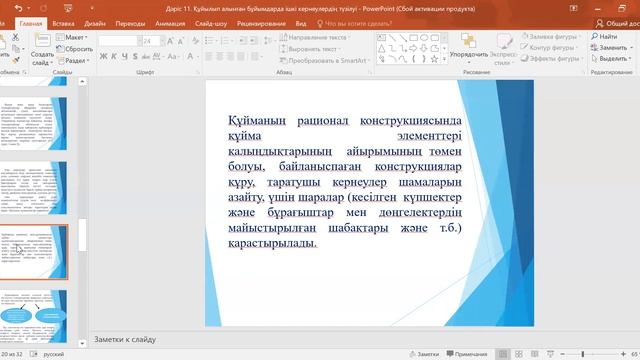Click the Tell me search field

pyautogui.click(x=354, y=24)
